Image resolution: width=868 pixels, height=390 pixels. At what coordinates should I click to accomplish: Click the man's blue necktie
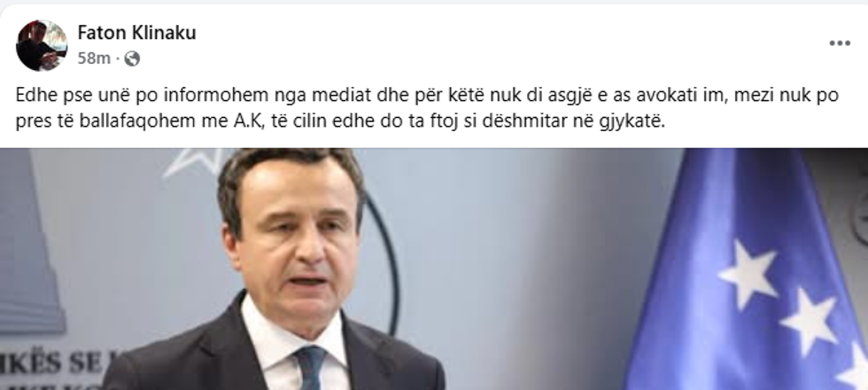(310, 368)
